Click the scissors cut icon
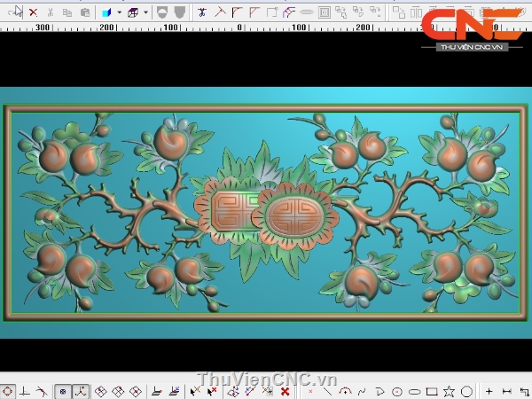This screenshot has height=399, width=532. (51, 12)
